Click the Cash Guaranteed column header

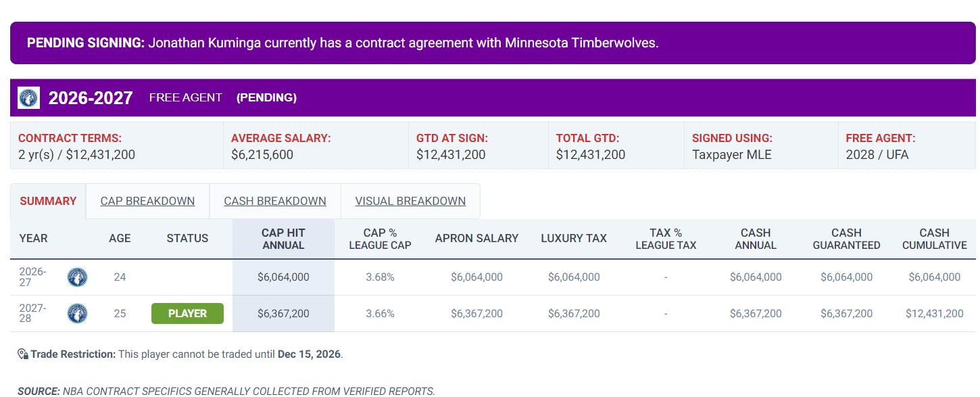[x=846, y=239]
